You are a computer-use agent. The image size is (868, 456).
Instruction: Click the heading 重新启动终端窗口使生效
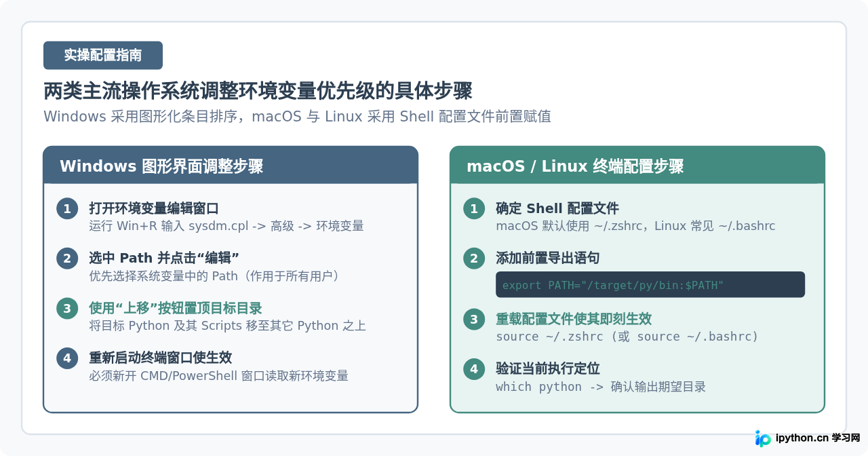coord(161,358)
